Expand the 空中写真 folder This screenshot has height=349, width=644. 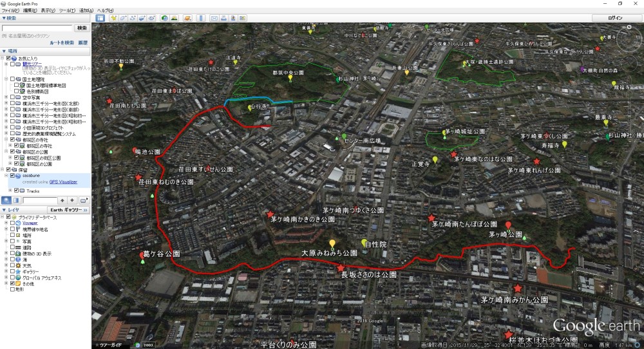(x=7, y=97)
